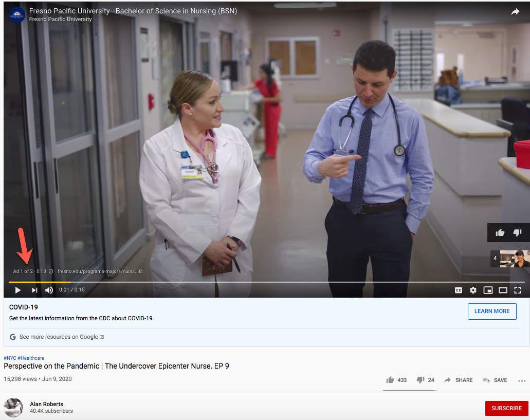
Task: Click the share arrow atop the video
Action: 515,12
